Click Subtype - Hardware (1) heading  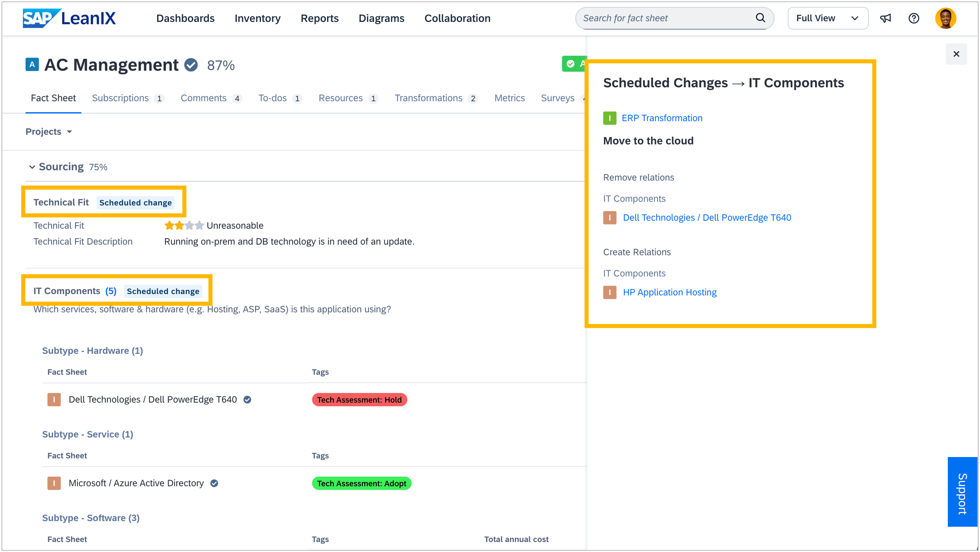coord(92,350)
